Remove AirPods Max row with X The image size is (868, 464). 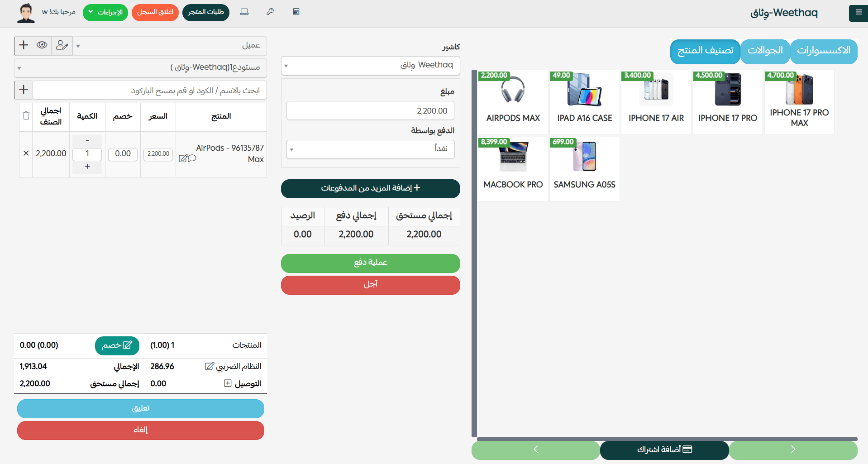pyautogui.click(x=26, y=153)
